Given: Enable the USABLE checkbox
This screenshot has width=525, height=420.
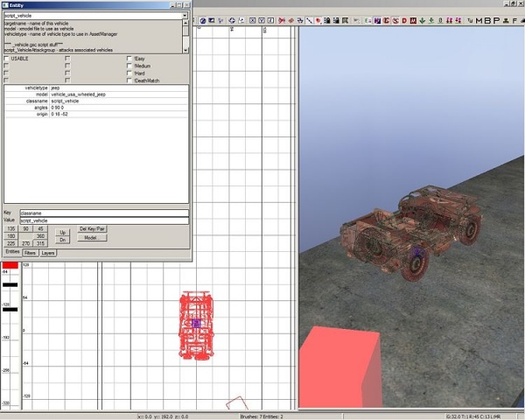Looking at the screenshot, I should click(x=6, y=59).
